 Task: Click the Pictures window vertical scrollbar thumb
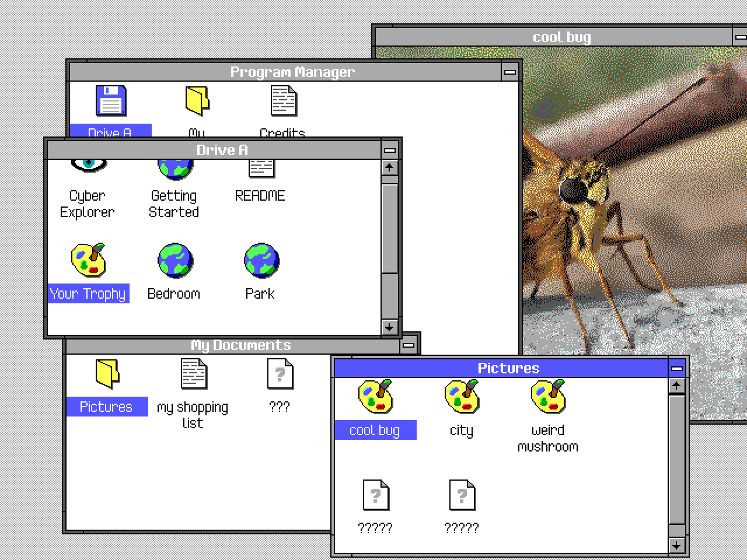(x=676, y=460)
